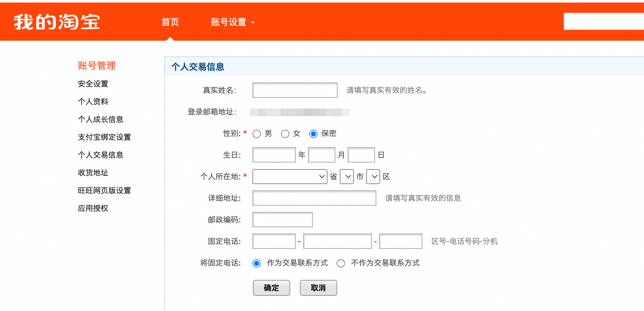644x311 pixels.
Task: Click the 我的淘宝 logo
Action: coord(57,22)
